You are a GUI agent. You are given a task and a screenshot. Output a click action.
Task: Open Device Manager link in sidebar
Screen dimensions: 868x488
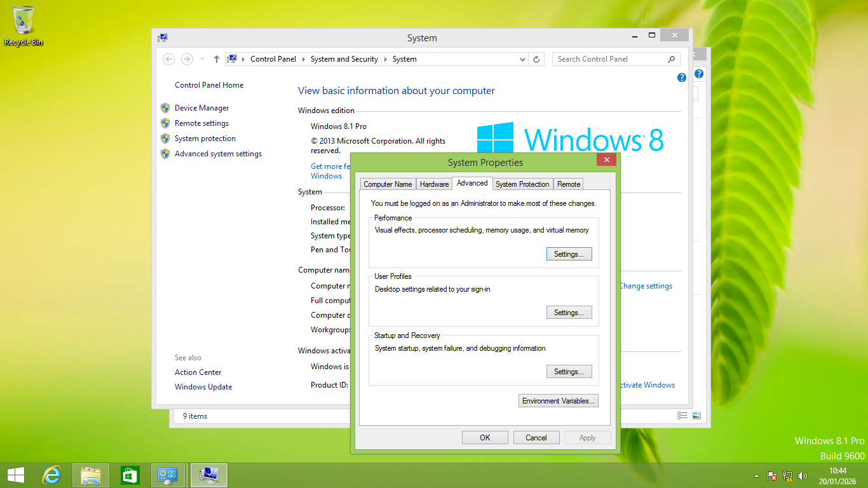coord(201,108)
